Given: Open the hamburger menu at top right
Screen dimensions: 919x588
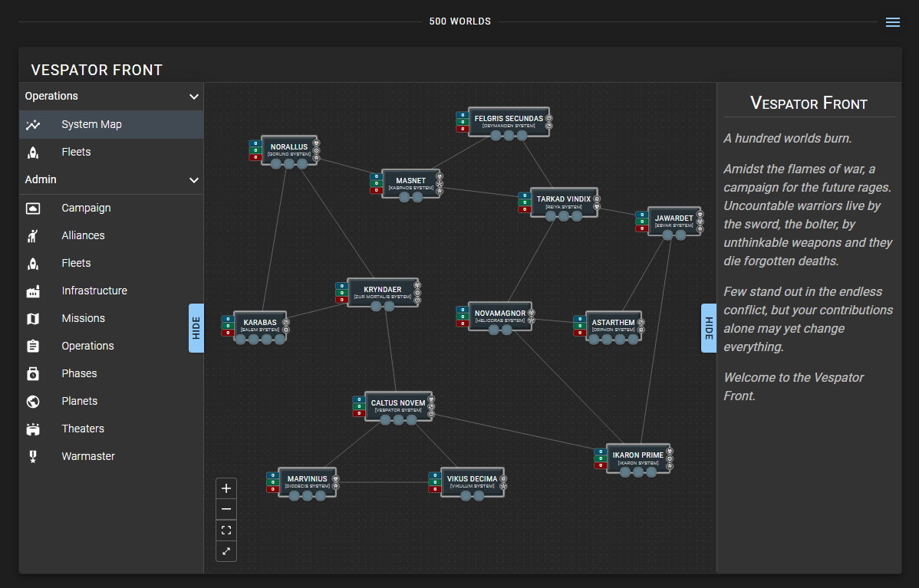Looking at the screenshot, I should [893, 22].
